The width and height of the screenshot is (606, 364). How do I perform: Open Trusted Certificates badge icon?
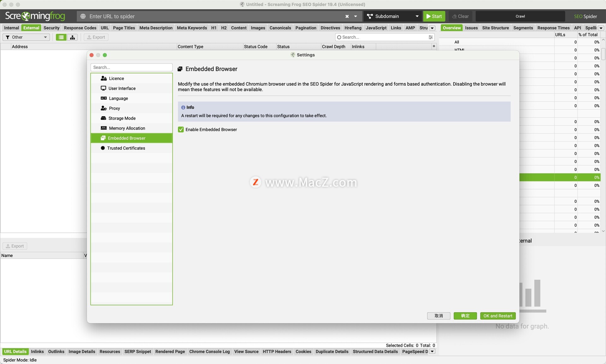[x=103, y=148]
